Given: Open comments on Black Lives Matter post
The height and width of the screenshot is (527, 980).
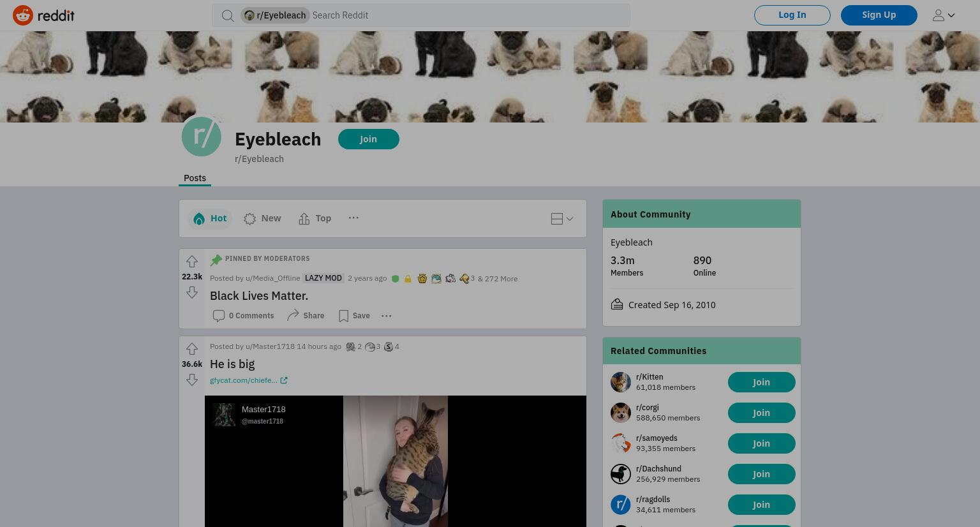Looking at the screenshot, I should click(x=244, y=316).
